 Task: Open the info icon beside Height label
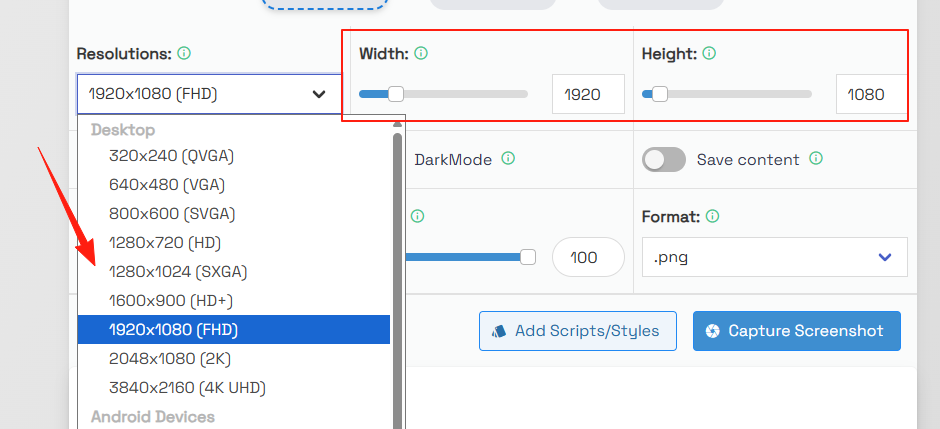[709, 54]
